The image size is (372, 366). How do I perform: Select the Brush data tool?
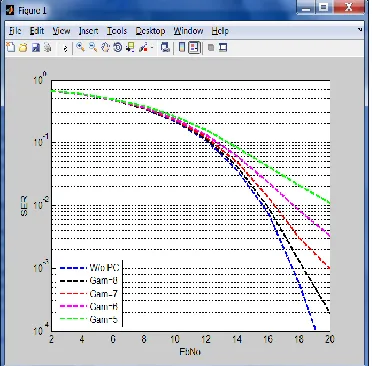click(143, 48)
